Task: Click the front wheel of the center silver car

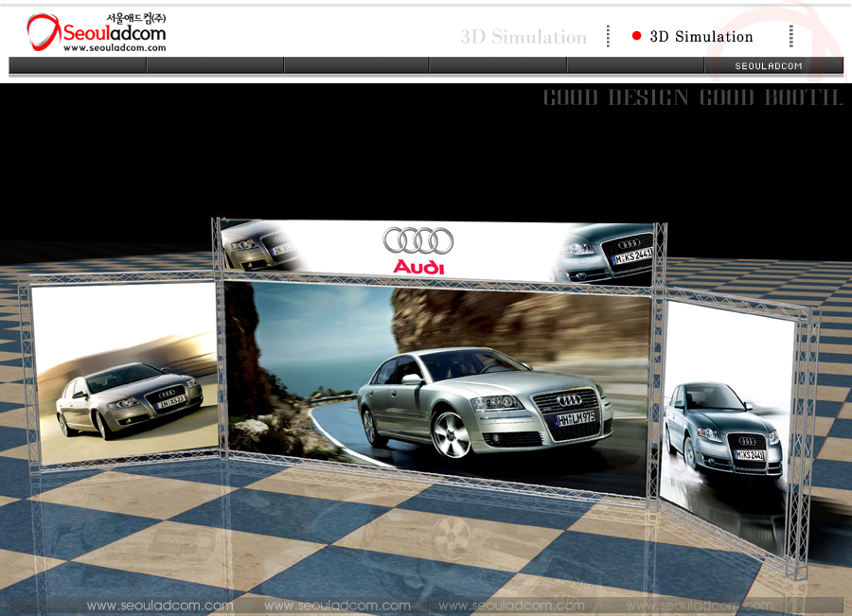Action: click(x=451, y=433)
